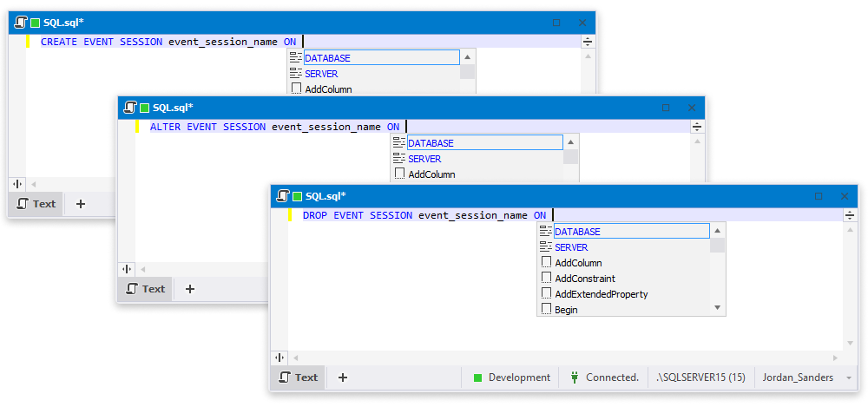This screenshot has width=868, height=407.
Task: Click AddExtendedProperty snippet icon
Action: point(546,293)
